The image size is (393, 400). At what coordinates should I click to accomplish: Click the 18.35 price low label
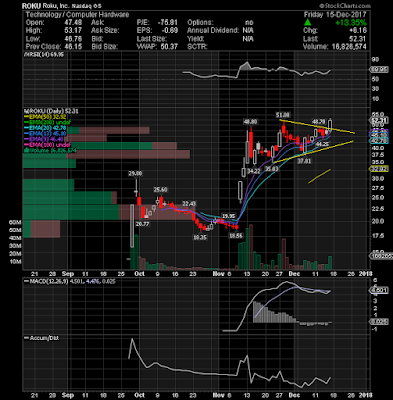point(200,238)
